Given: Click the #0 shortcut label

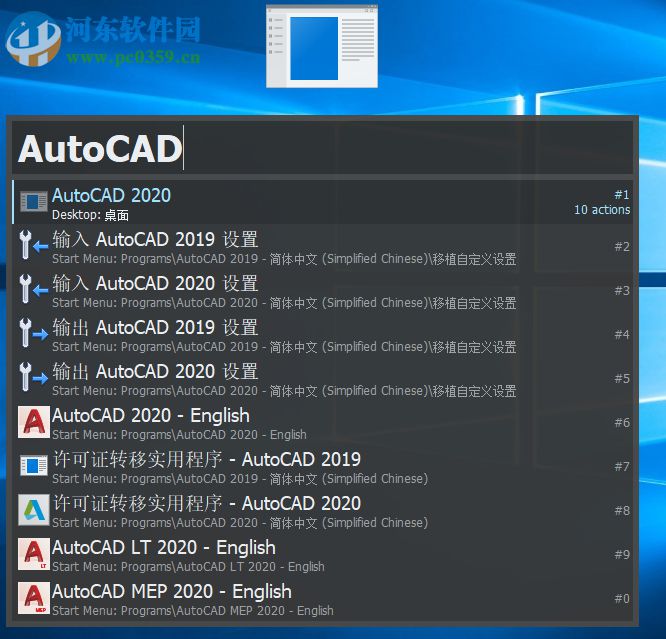Looking at the screenshot, I should [x=622, y=599].
